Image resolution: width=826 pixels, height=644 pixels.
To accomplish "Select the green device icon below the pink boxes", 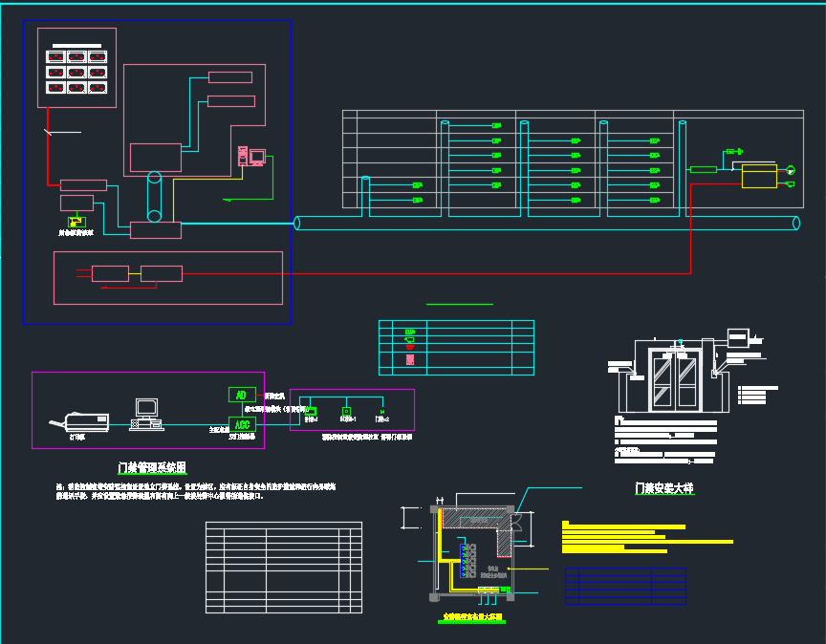I will (76, 222).
